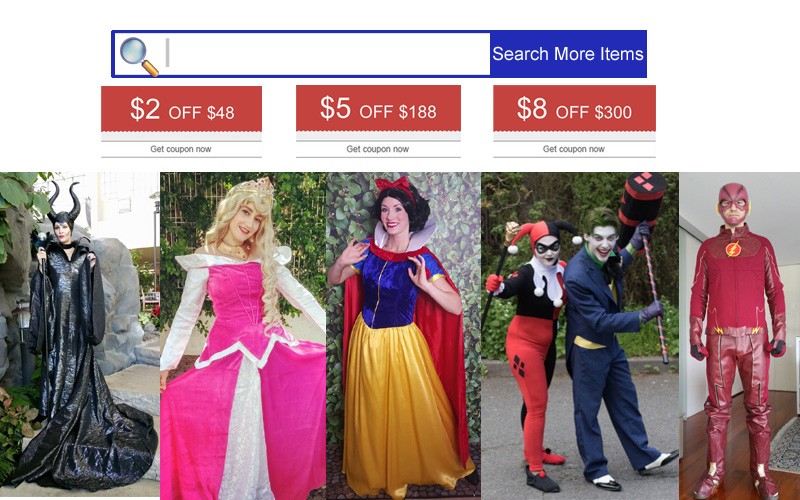Open the black horned Maleficent costume photo
800x500 pixels.
[x=80, y=334]
